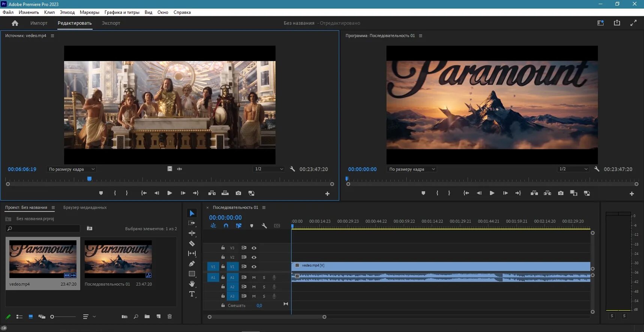Click Extract button in Program monitor
The width and height of the screenshot is (644, 332).
[x=547, y=193]
